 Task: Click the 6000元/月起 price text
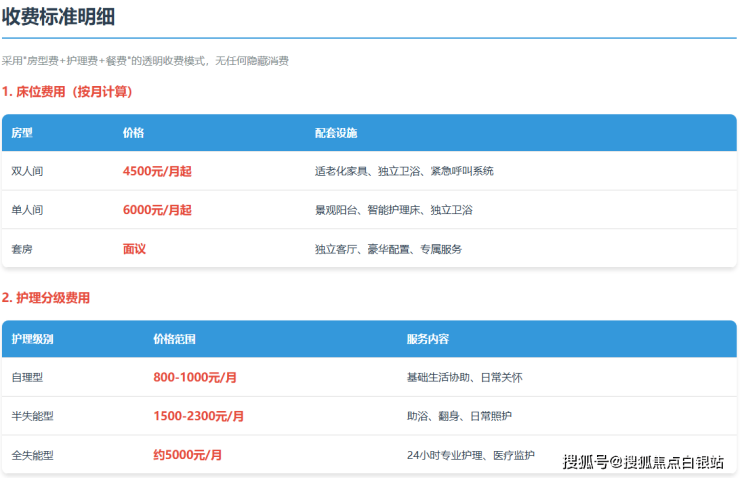click(156, 210)
